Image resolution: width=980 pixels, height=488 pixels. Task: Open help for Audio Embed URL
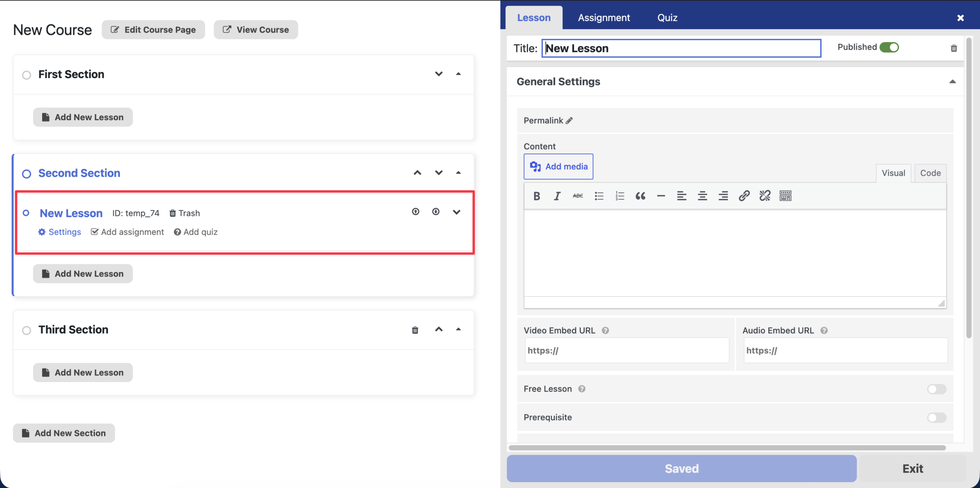[824, 330]
